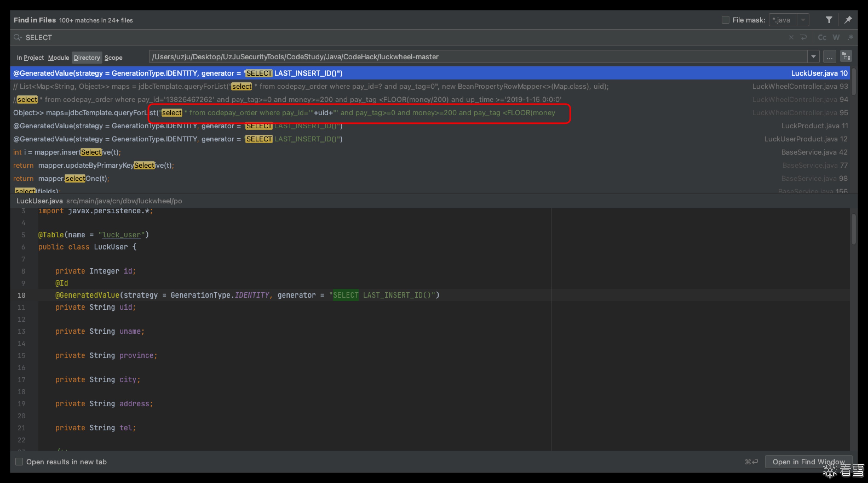
Task: Expand the *.java file mask dropdown
Action: [803, 20]
